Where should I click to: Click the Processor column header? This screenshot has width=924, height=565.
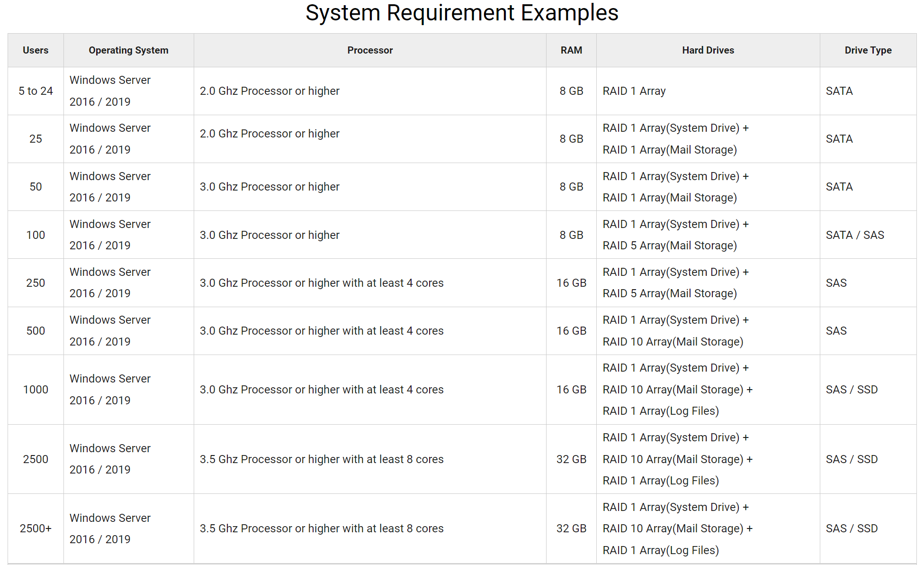(370, 50)
